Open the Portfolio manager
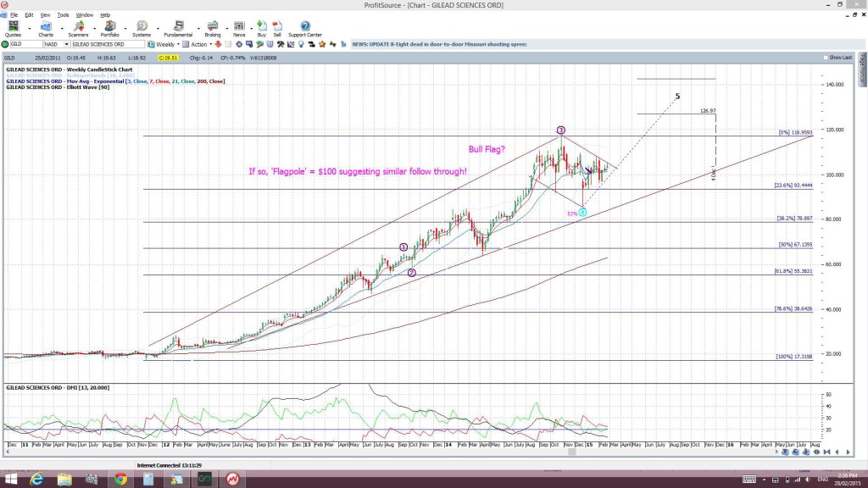 [x=109, y=29]
